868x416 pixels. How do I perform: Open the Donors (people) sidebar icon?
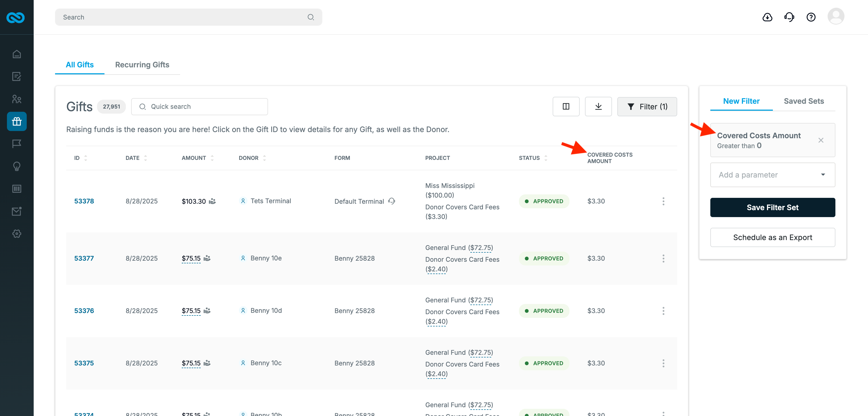pos(17,99)
